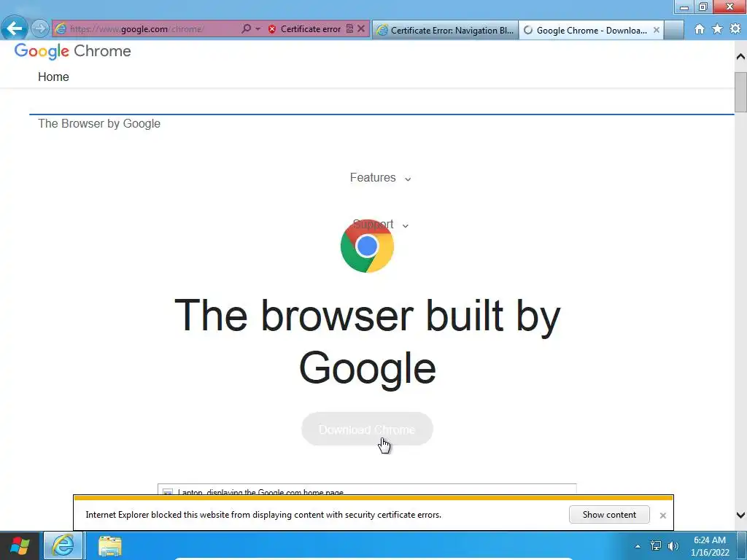Click the Forward navigation arrow
Viewport: 747px width, 560px height.
coord(40,28)
